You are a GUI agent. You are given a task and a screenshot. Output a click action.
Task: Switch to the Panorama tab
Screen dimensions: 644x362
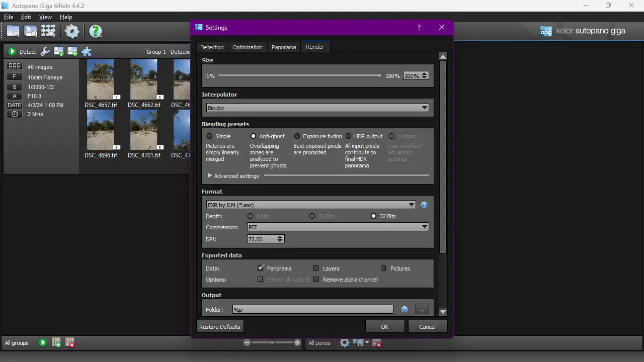pyautogui.click(x=284, y=47)
